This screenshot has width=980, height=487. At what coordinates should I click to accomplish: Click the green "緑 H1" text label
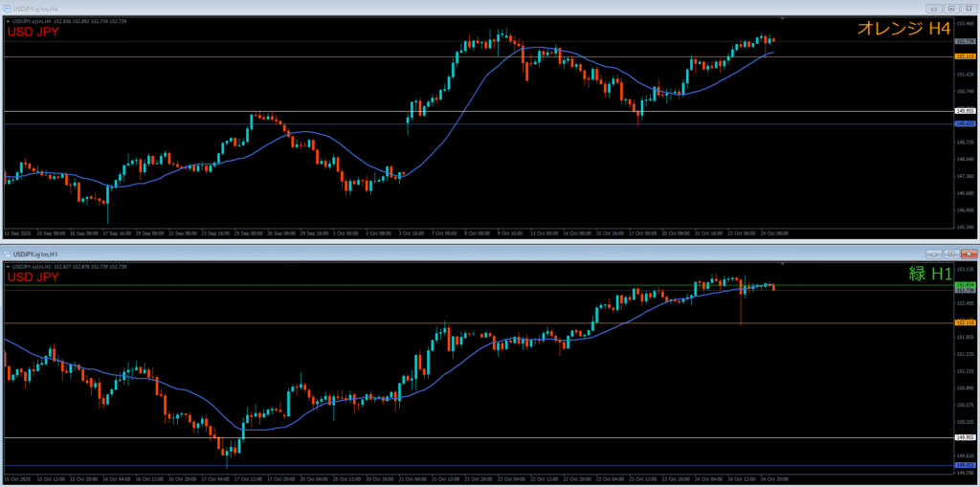929,274
